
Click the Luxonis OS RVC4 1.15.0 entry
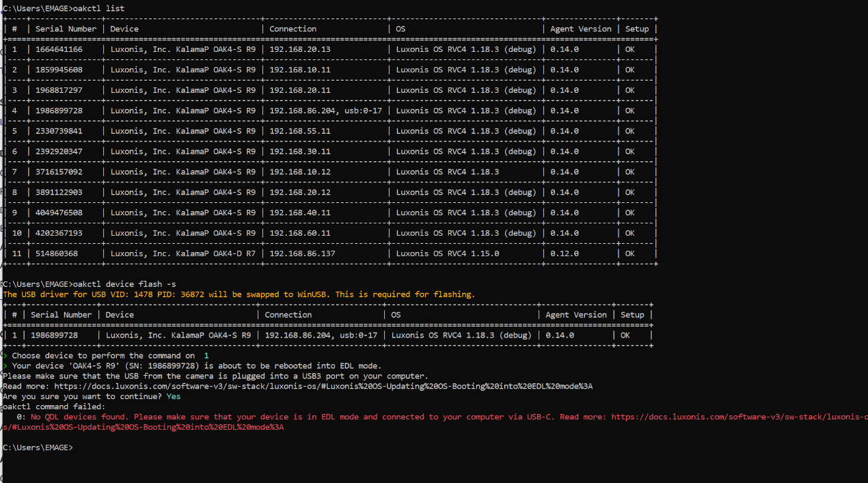pos(447,253)
